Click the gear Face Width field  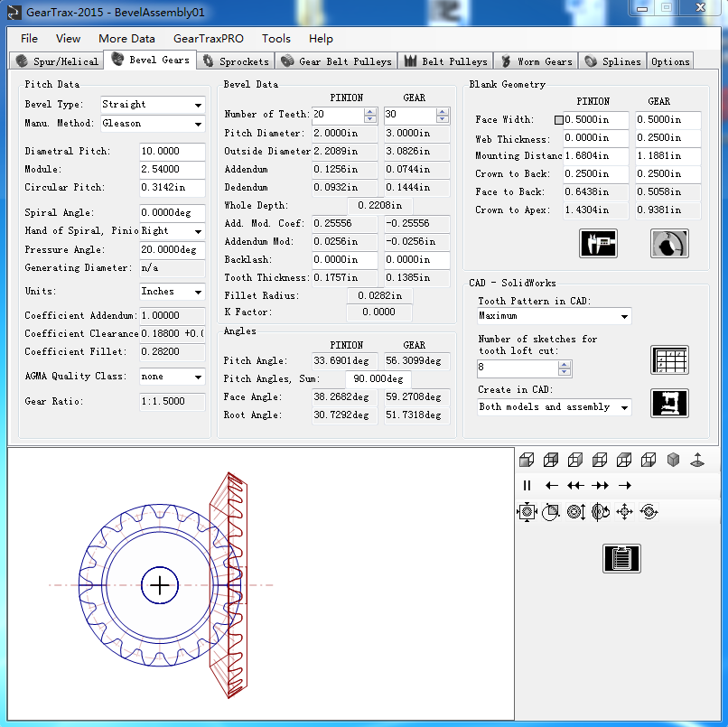[668, 120]
